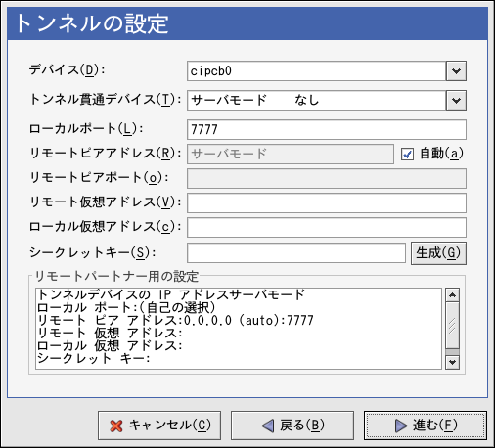Click the ローカル仮想アドレス input field
Screen dimensions: 495x448
pos(327,227)
